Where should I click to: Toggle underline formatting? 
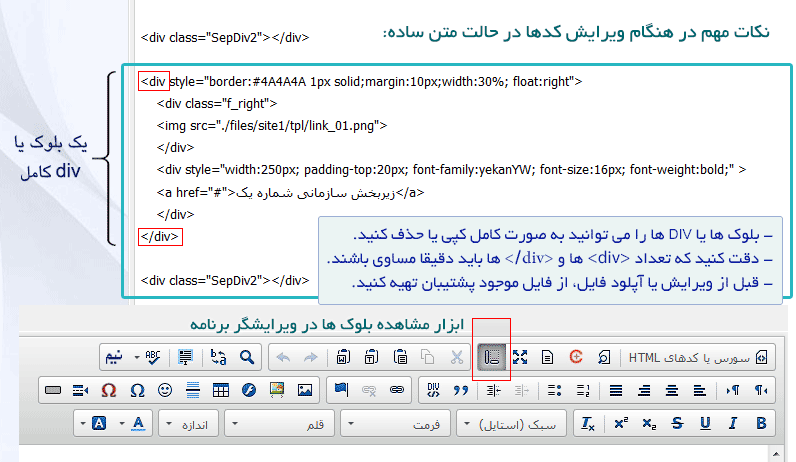tap(705, 423)
